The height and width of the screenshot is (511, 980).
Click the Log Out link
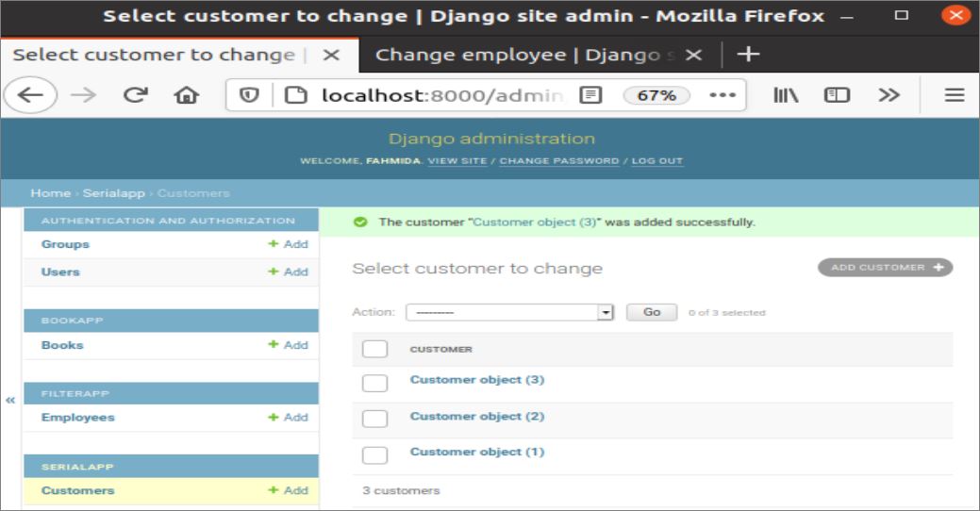(x=656, y=161)
